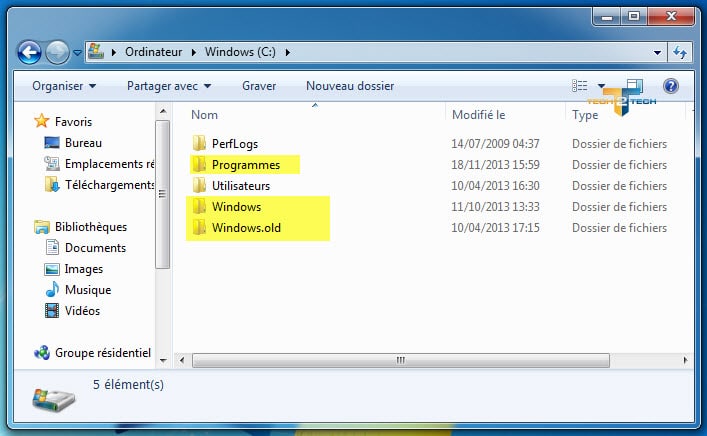Click date 14/07/2009 04:37
Image resolution: width=707 pixels, height=436 pixels.
(495, 144)
